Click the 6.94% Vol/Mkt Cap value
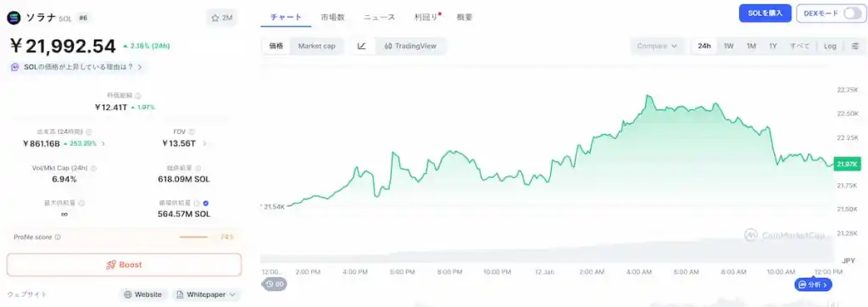 coord(64,179)
